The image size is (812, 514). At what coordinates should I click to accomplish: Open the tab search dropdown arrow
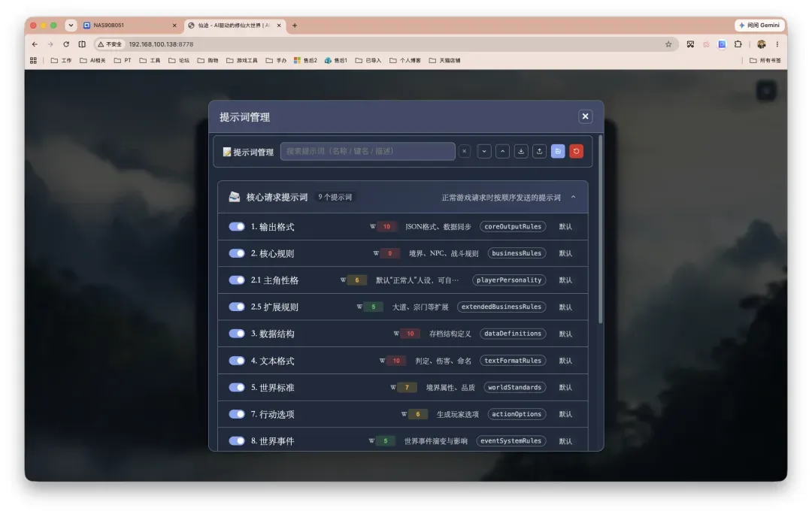[71, 26]
